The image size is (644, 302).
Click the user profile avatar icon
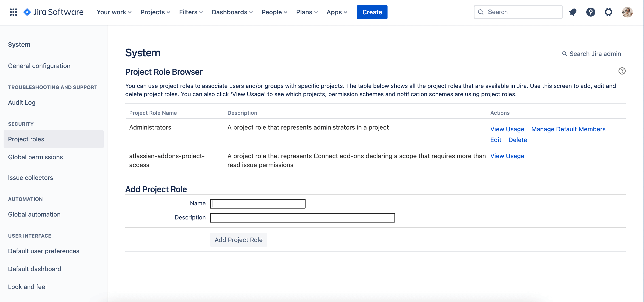[x=627, y=12]
